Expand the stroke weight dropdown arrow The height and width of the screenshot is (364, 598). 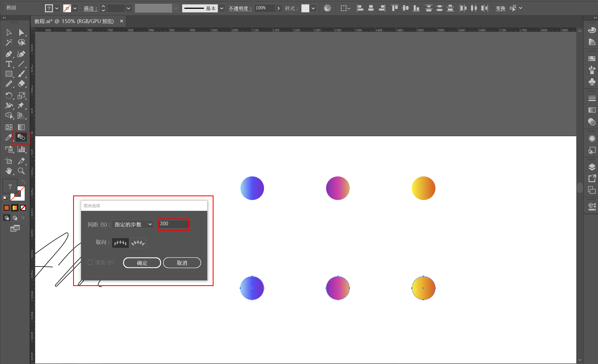click(x=128, y=8)
